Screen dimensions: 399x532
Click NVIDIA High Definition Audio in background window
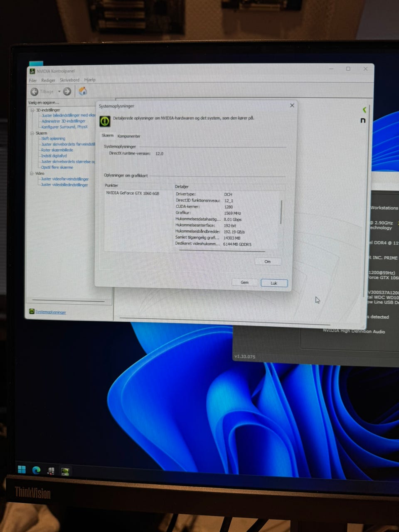354,331
